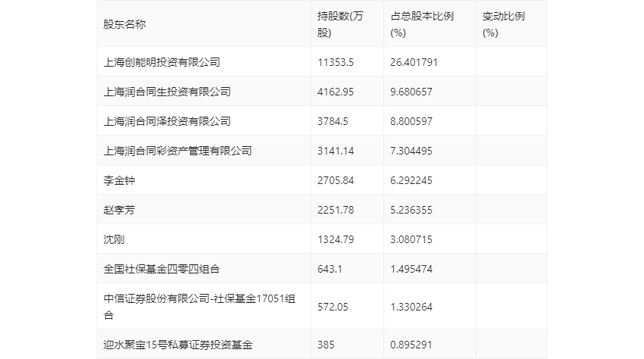Select shareholder 赵孝芳
This screenshot has height=359, width=644.
tap(119, 210)
